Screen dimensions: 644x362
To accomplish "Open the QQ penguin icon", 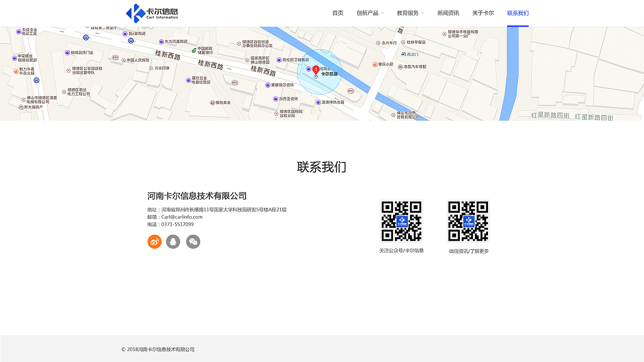I will [173, 242].
